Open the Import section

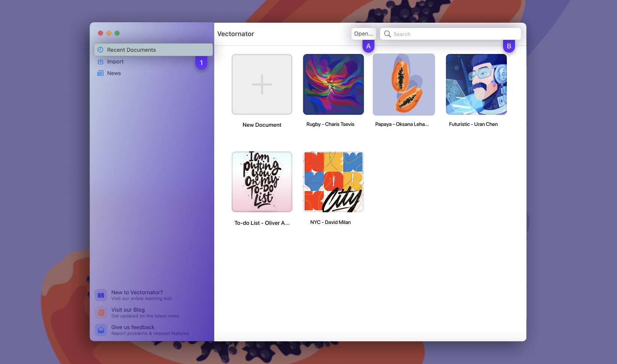[153, 62]
